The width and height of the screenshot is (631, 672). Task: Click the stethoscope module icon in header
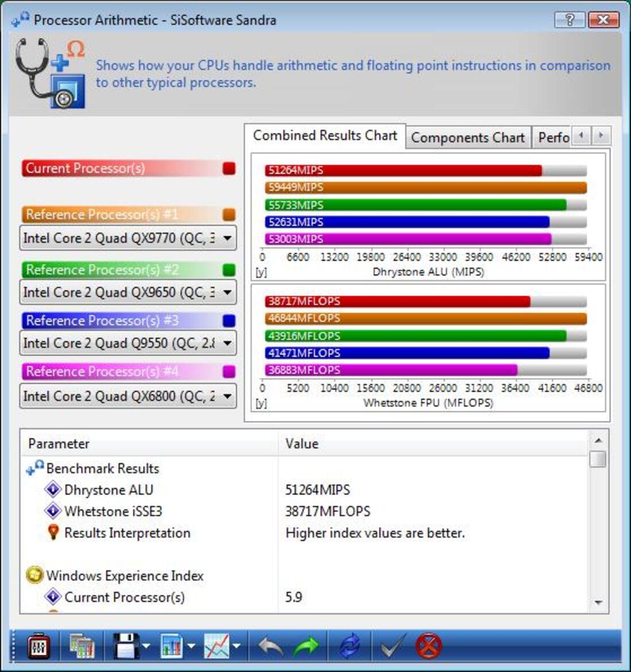coord(51,73)
